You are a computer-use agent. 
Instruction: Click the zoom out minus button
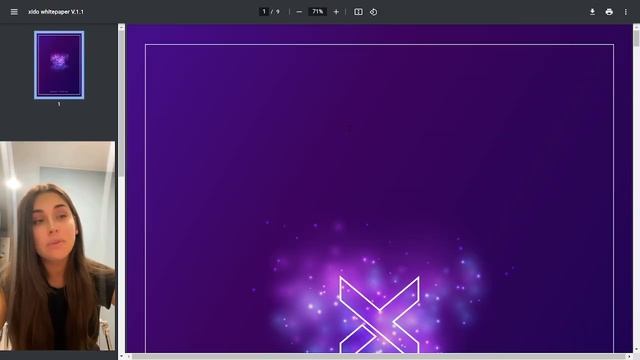[299, 12]
